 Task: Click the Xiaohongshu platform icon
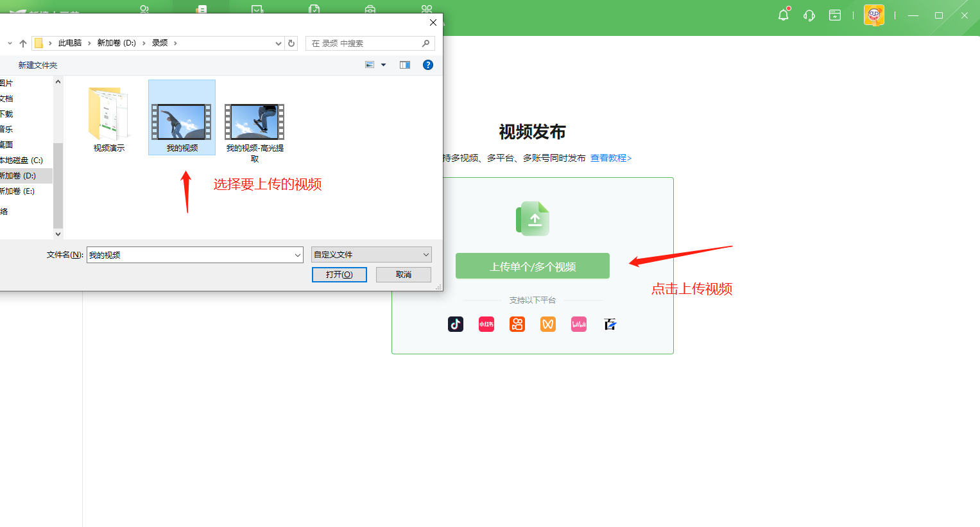click(x=486, y=324)
